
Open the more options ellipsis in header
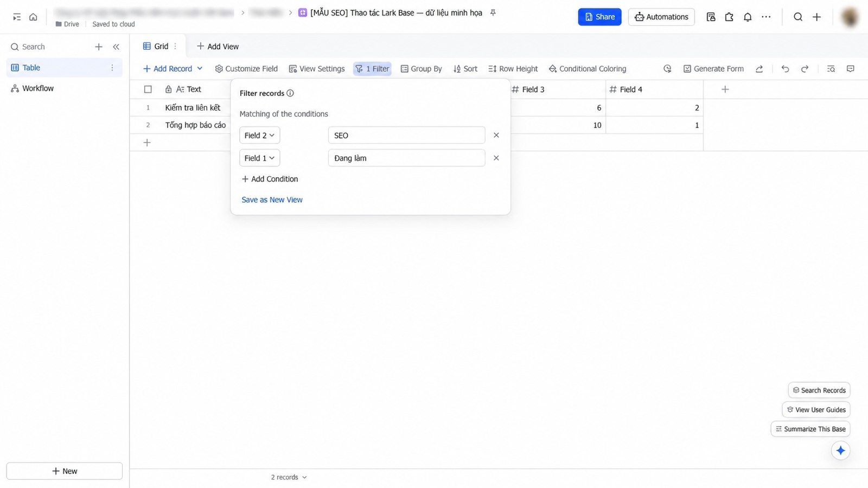[766, 17]
